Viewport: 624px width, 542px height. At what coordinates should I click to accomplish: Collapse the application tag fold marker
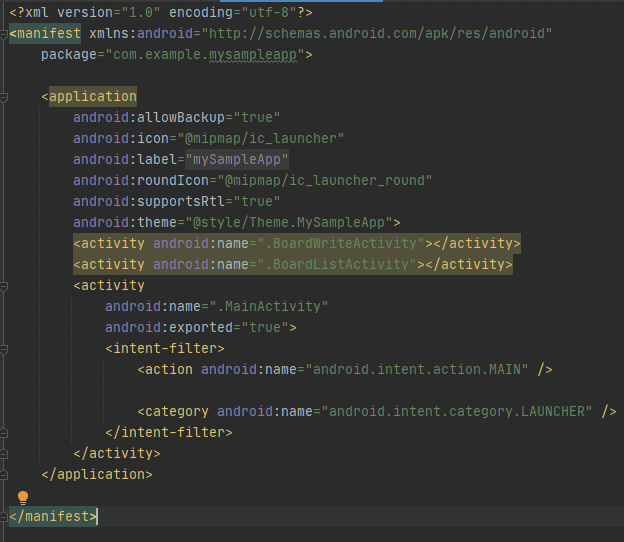click(4, 97)
